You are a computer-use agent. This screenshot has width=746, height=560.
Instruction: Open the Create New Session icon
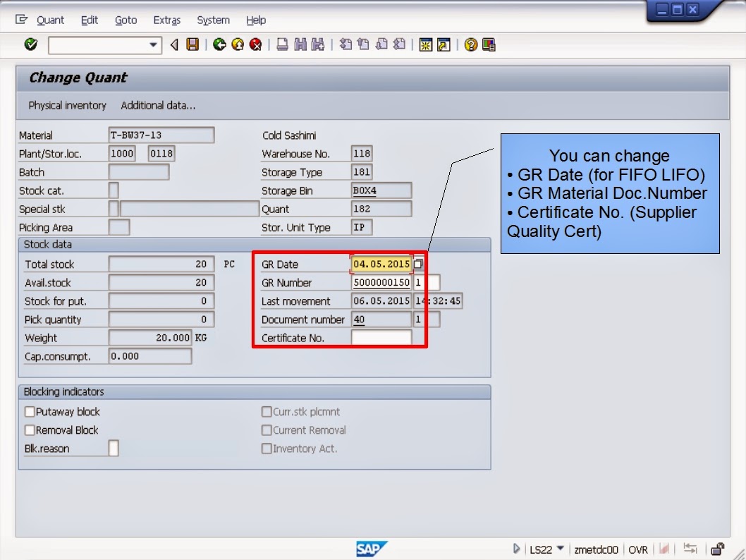[x=426, y=44]
